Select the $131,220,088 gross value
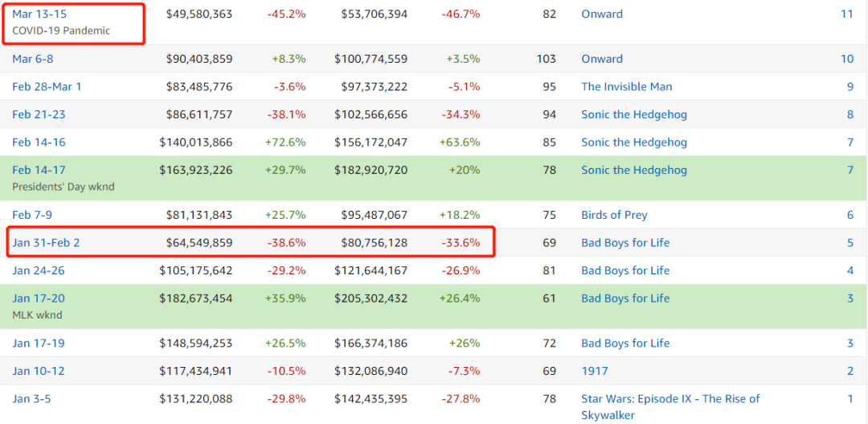Screen dimensions: 868x424 coord(196,398)
